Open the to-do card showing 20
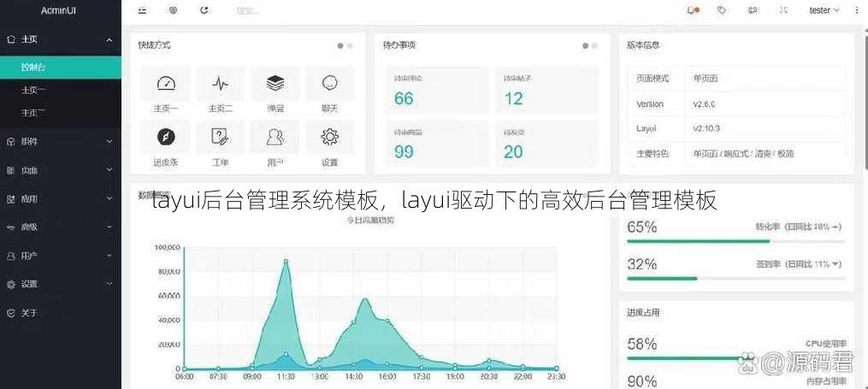Viewport: 868px width, 389px height. (x=547, y=144)
